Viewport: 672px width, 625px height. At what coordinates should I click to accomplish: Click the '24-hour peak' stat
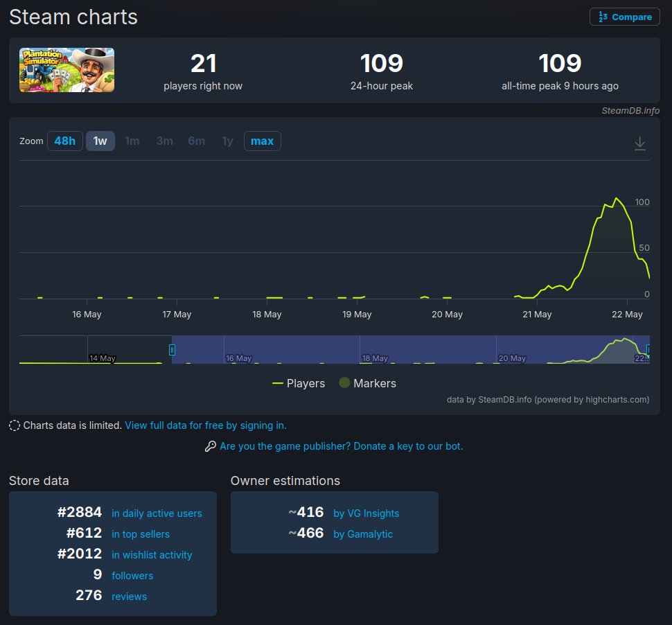(382, 71)
